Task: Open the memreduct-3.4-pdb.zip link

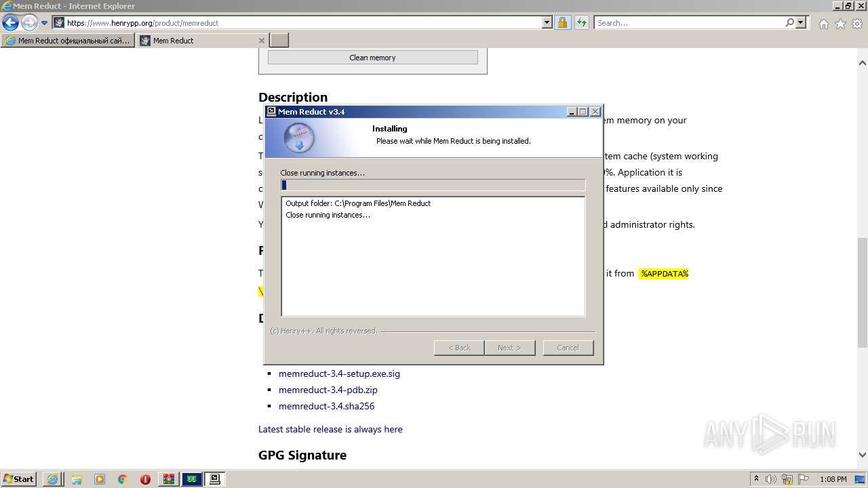Action: click(328, 390)
